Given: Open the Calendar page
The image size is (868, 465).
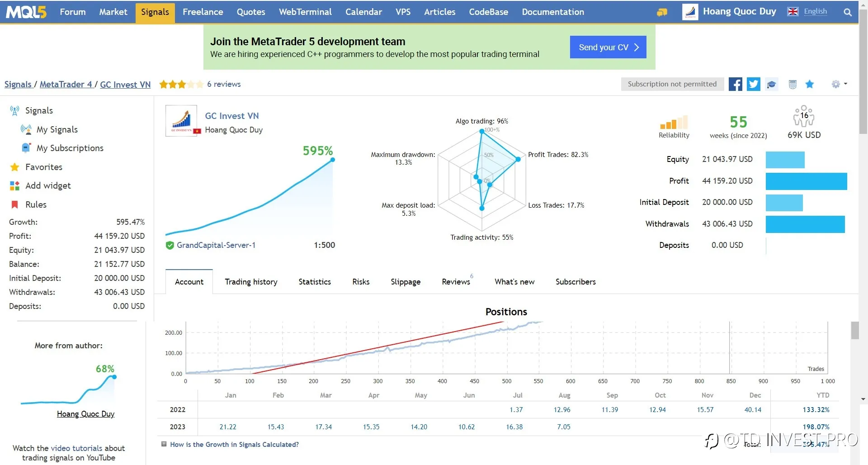Looking at the screenshot, I should [363, 12].
